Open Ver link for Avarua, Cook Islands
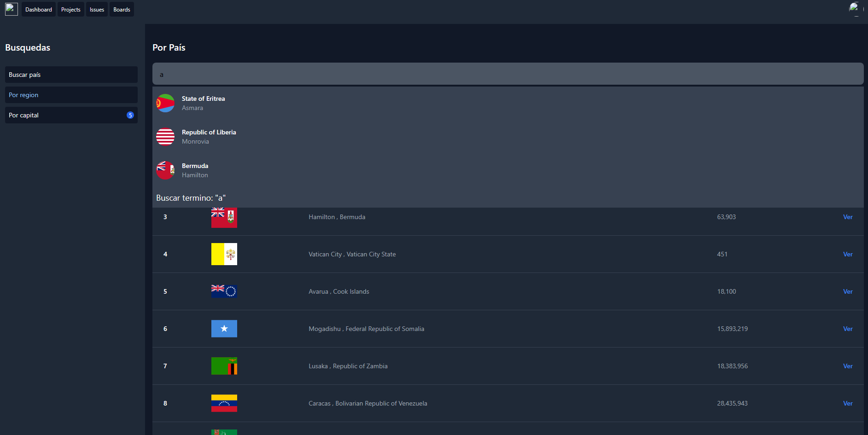This screenshot has width=868, height=435. (848, 291)
